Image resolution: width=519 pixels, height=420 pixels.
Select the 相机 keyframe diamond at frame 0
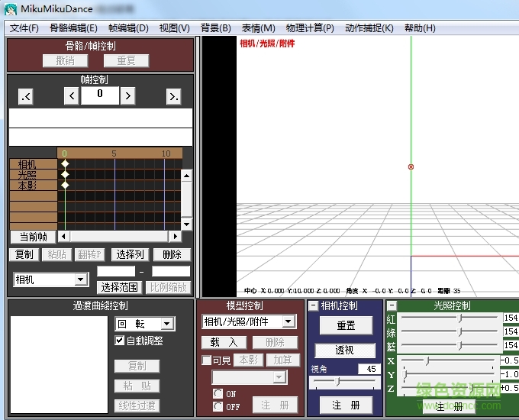(65, 164)
